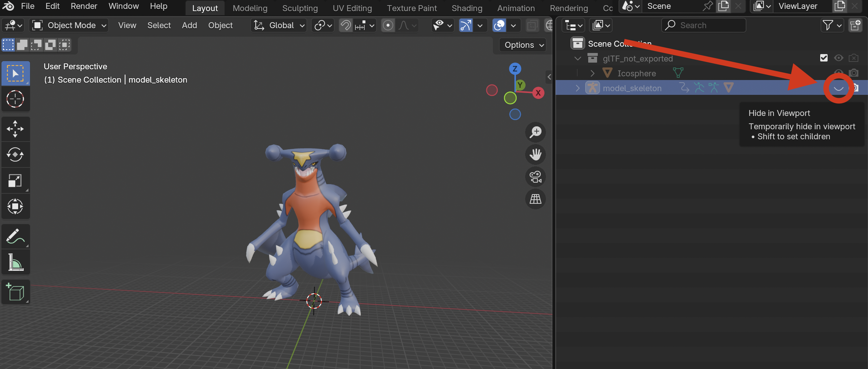Open viewport Options dropdown

[x=523, y=45]
